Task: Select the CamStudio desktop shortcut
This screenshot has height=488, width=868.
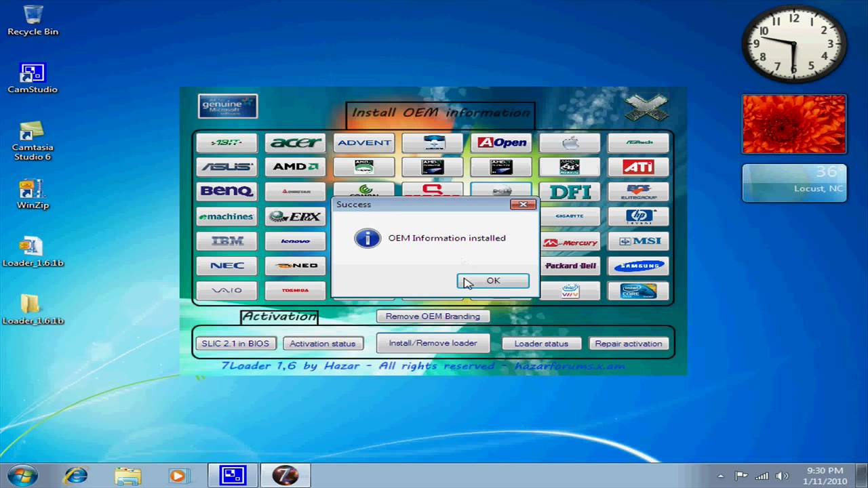Action: [33, 78]
